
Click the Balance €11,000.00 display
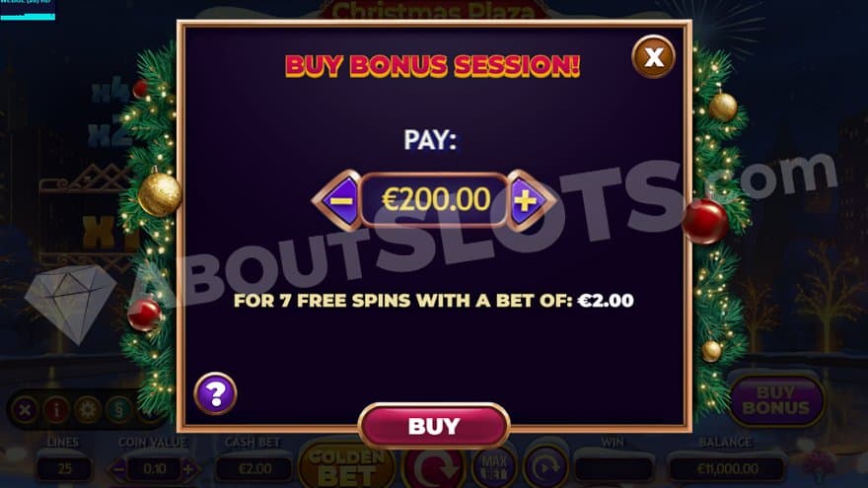(727, 468)
